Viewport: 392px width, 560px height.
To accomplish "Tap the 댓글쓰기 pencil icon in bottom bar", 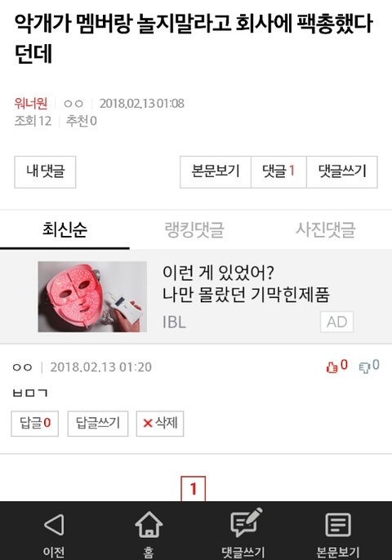I will (246, 522).
